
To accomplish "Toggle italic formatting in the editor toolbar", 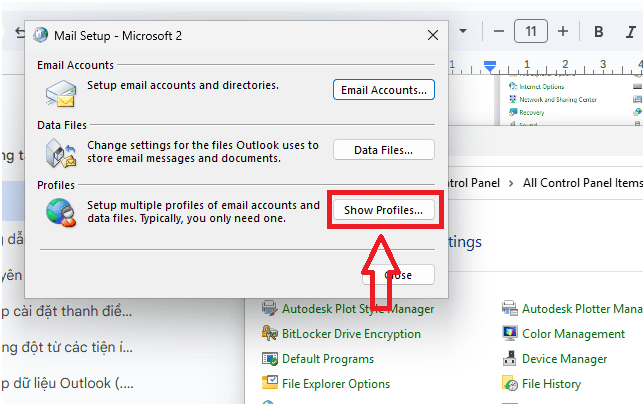I will pyautogui.click(x=631, y=32).
